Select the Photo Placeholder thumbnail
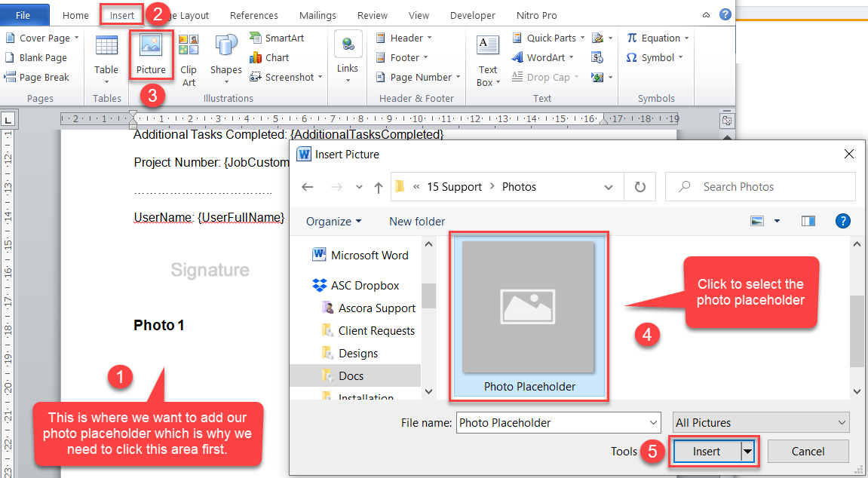 pyautogui.click(x=529, y=316)
